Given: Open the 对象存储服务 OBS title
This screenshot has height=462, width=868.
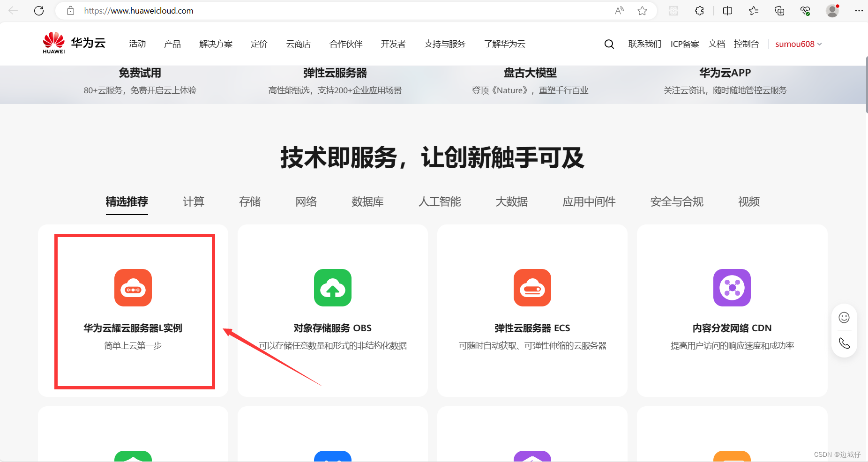Looking at the screenshot, I should click(333, 328).
